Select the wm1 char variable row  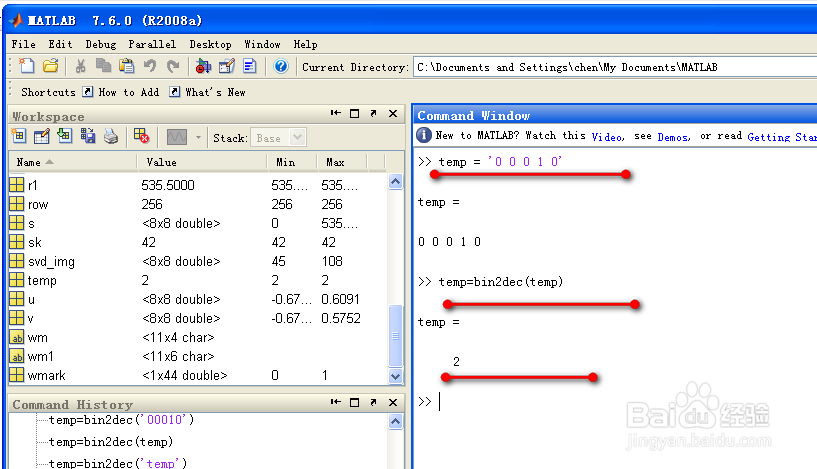coord(198,356)
